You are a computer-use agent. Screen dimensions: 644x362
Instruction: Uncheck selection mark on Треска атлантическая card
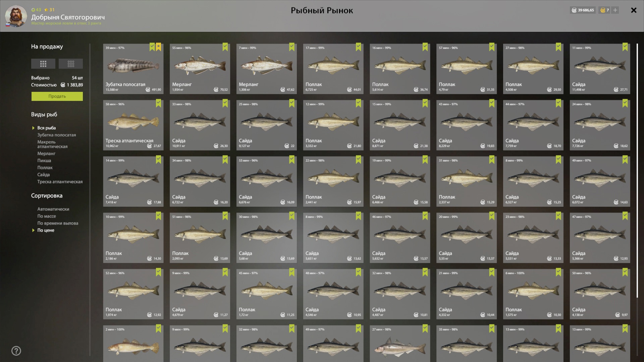coord(158,103)
